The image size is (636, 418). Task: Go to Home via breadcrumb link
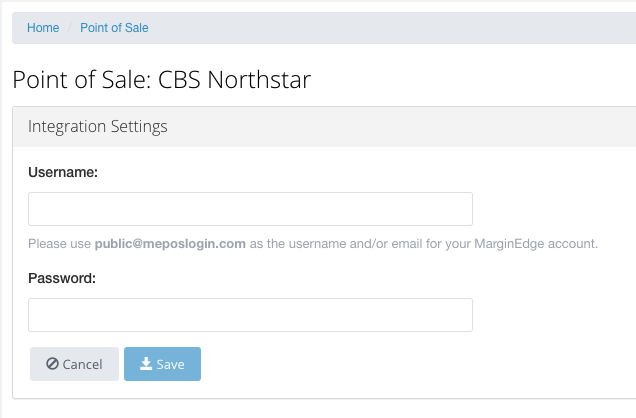(x=43, y=28)
